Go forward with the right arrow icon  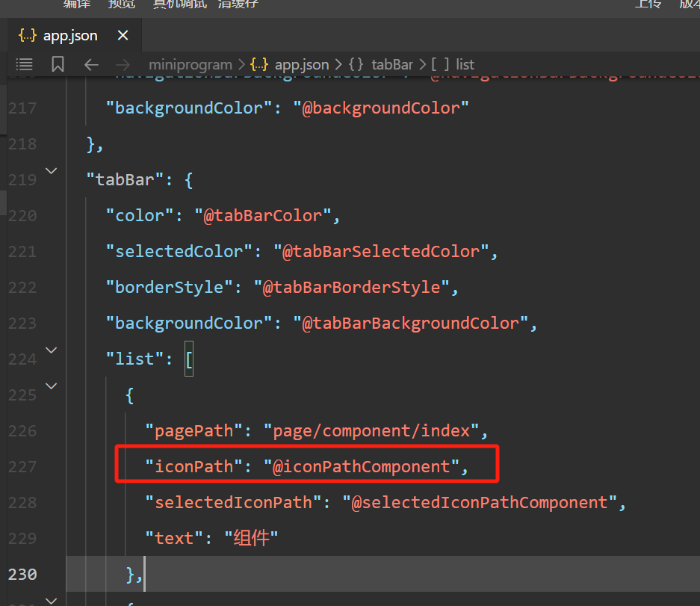tap(123, 65)
